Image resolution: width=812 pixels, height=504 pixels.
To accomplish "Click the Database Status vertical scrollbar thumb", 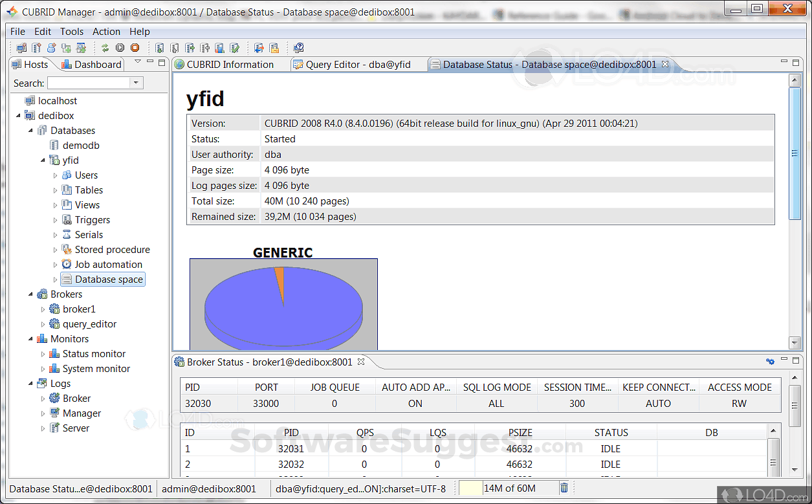I will (795, 153).
